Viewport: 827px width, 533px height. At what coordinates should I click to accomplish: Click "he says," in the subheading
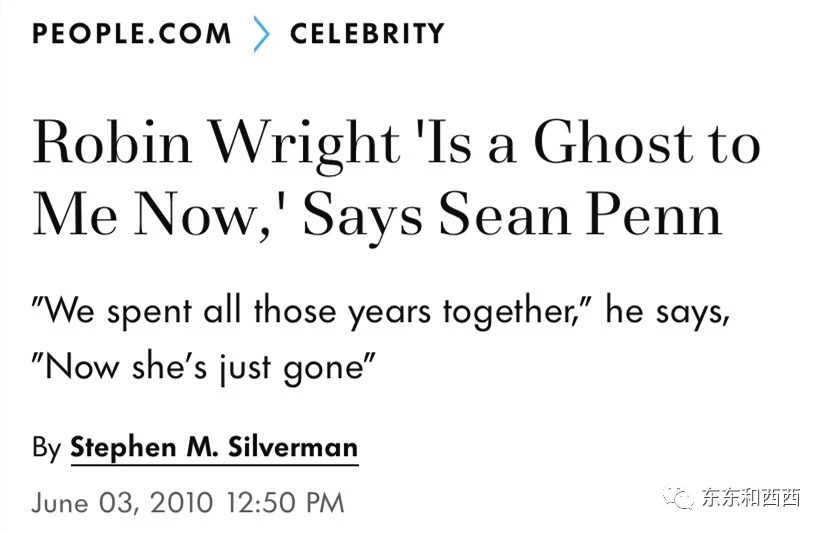[668, 312]
